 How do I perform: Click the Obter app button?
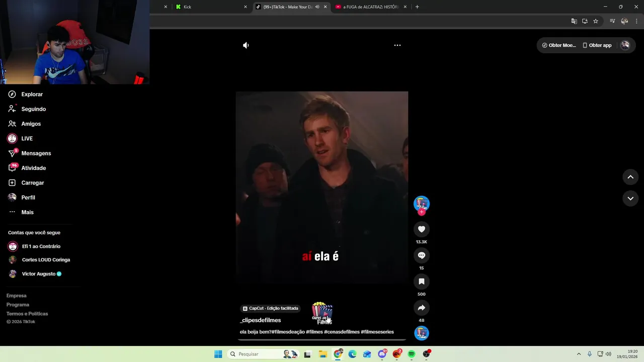597,45
